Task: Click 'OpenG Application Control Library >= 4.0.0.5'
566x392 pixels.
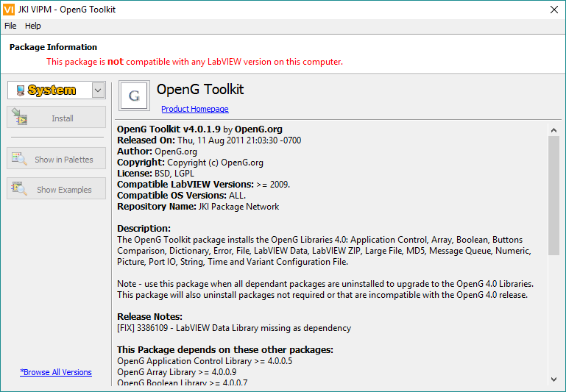Action: coord(205,361)
